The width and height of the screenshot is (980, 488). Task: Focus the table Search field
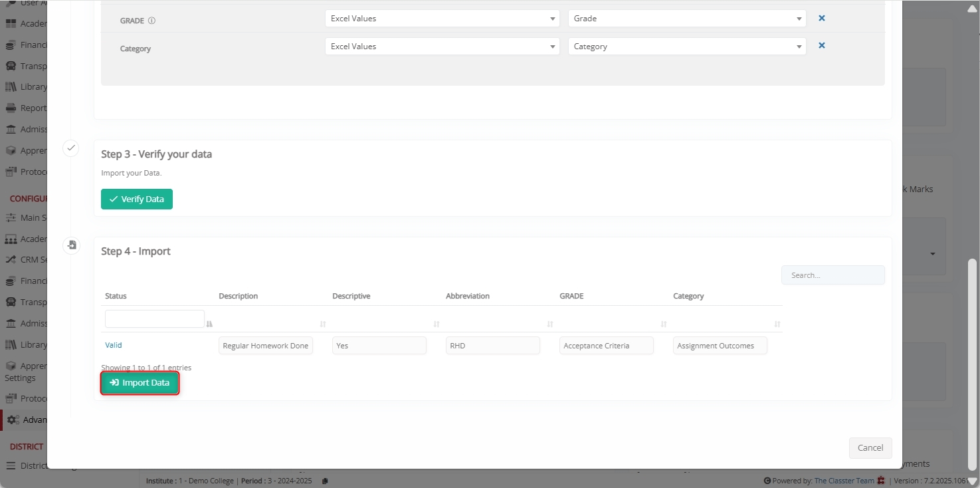click(x=833, y=275)
